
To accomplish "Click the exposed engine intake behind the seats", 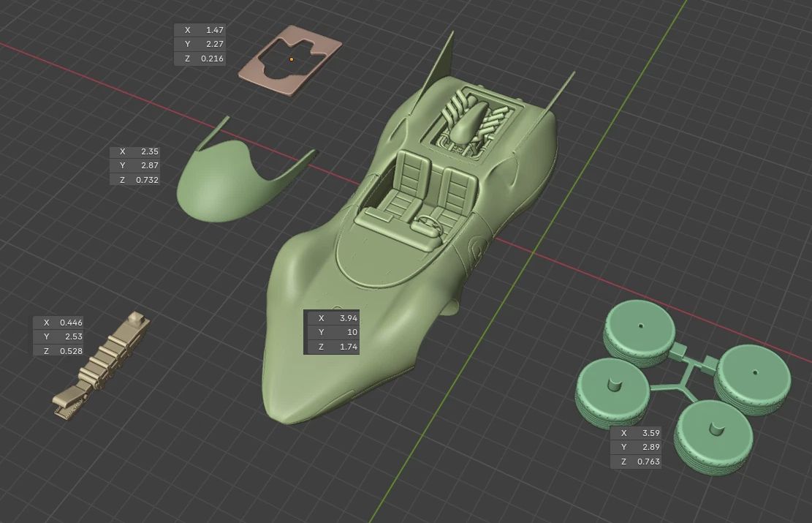I will pos(469,122).
